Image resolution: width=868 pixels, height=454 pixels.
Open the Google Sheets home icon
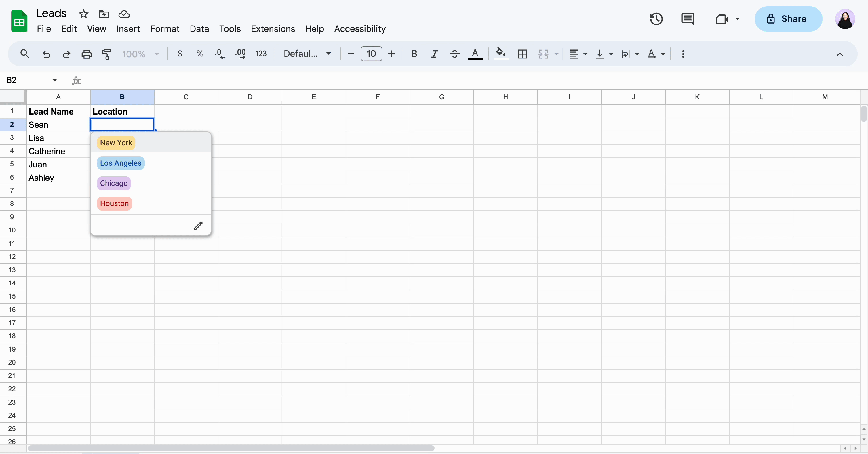pos(19,21)
